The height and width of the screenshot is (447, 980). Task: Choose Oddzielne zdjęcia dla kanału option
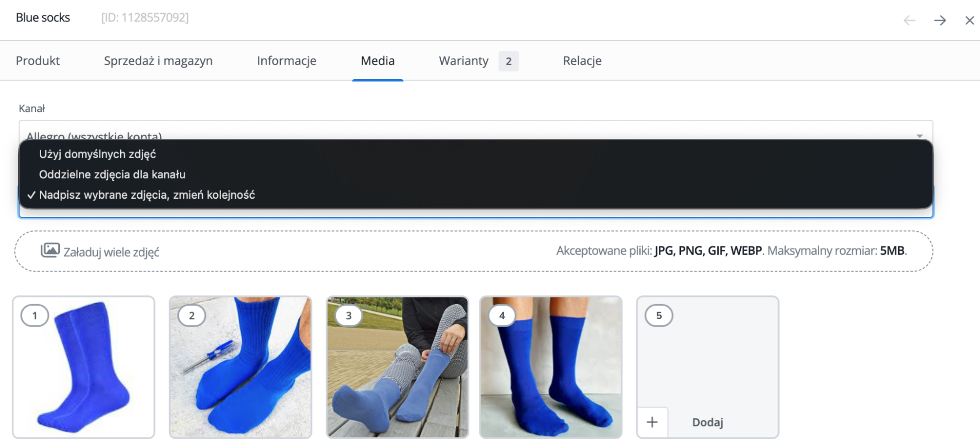[112, 175]
